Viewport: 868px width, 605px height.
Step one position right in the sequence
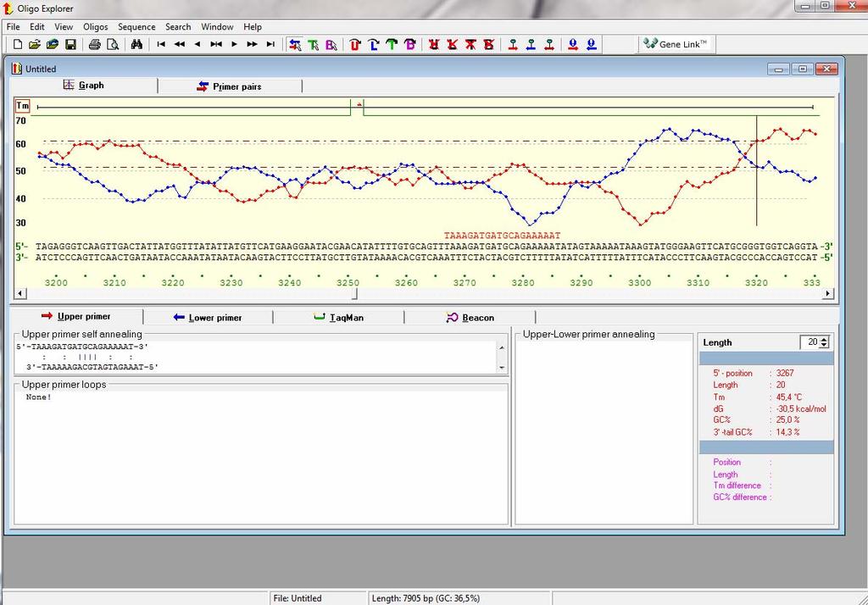tap(234, 44)
